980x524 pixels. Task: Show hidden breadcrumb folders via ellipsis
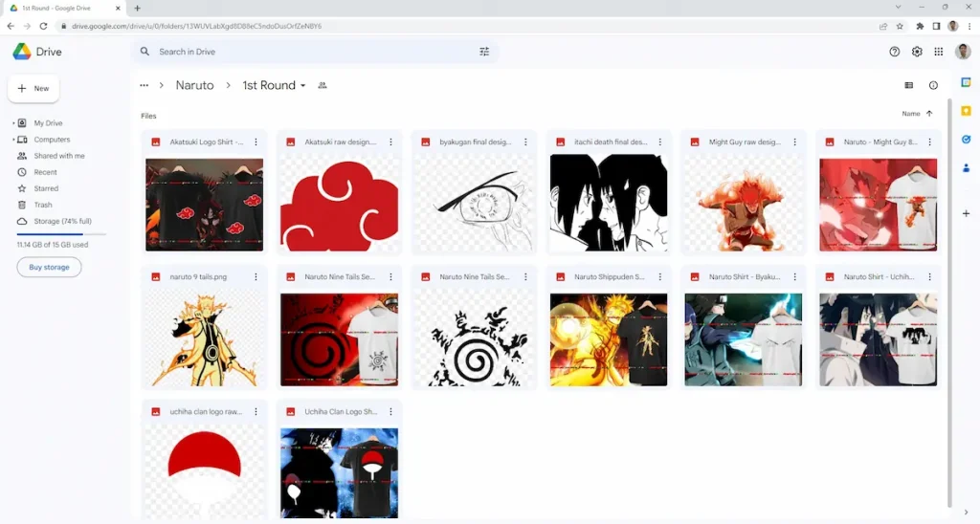pyautogui.click(x=145, y=85)
